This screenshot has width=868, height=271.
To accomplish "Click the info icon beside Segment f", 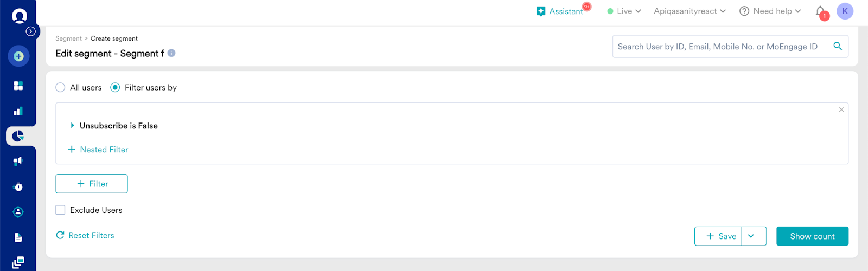I will pyautogui.click(x=171, y=53).
